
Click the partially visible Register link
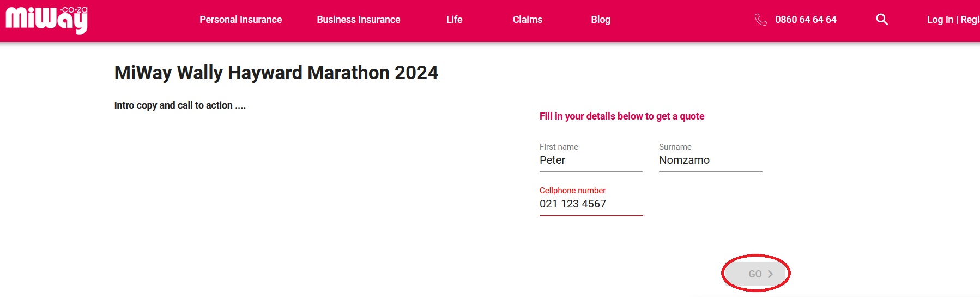(970, 20)
